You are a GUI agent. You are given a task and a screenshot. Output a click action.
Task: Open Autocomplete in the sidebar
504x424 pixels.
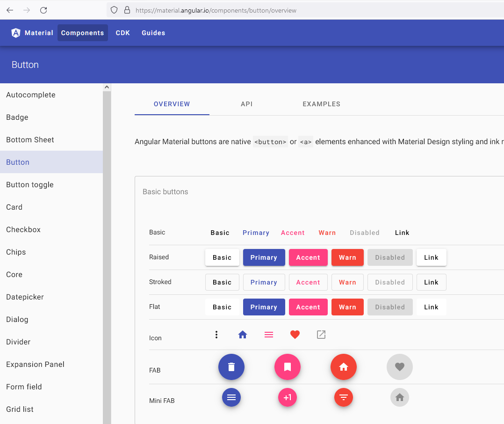[x=51, y=95]
